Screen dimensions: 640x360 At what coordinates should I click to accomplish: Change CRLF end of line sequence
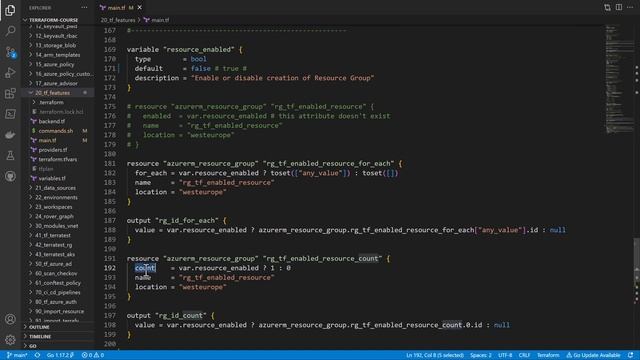524,355
